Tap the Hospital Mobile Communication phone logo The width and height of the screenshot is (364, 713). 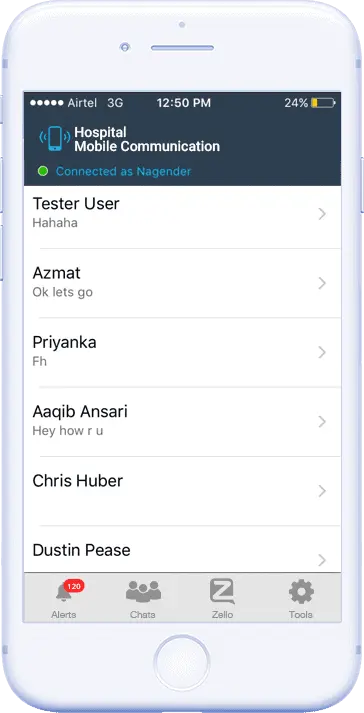[55, 139]
